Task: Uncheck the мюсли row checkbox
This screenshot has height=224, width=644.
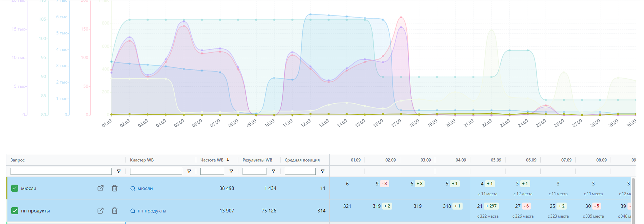Action: (x=15, y=188)
